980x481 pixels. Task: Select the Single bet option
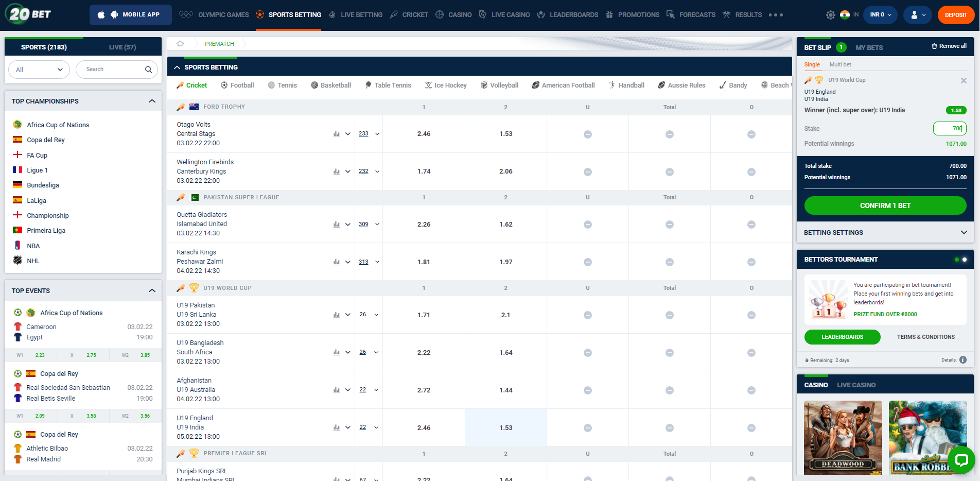tap(812, 64)
